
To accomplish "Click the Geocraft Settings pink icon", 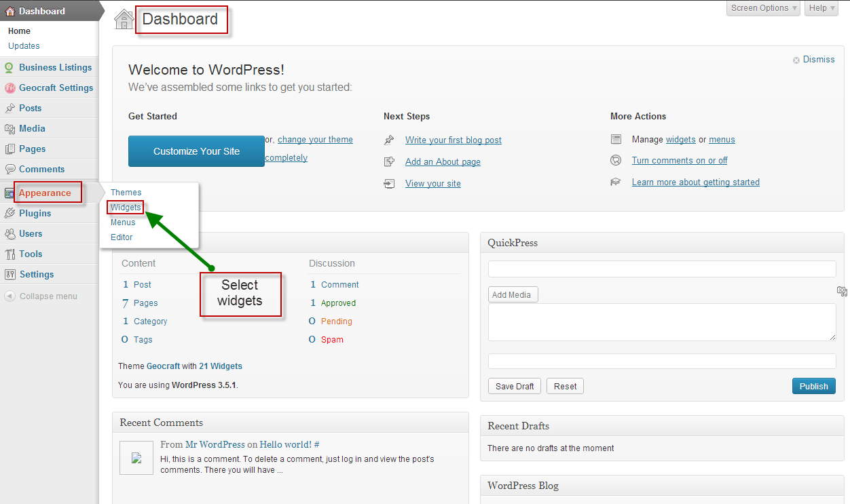I will click(x=10, y=88).
